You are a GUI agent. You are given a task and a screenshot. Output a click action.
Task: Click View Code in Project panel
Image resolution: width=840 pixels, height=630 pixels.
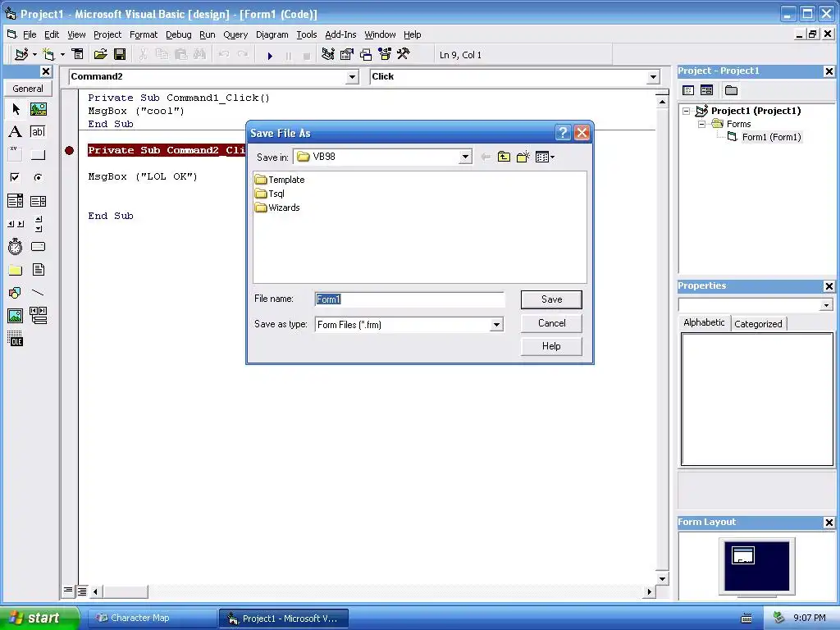[688, 90]
